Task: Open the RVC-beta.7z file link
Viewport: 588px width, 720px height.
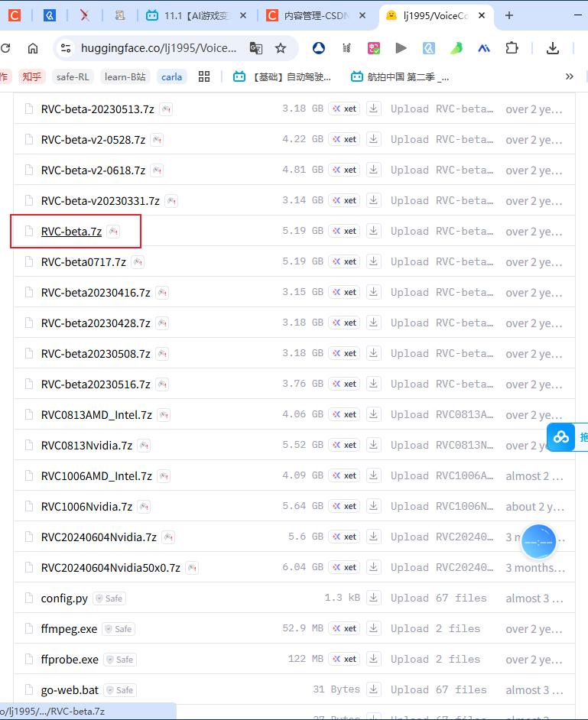Action: [71, 232]
